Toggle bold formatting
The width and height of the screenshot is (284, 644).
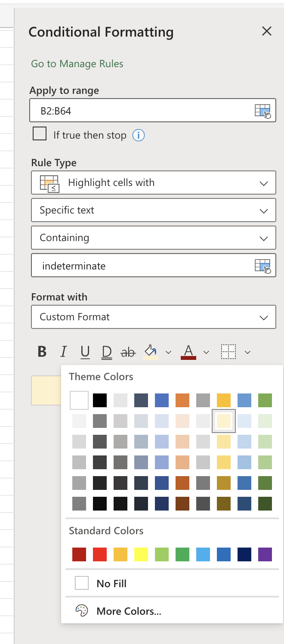point(41,352)
